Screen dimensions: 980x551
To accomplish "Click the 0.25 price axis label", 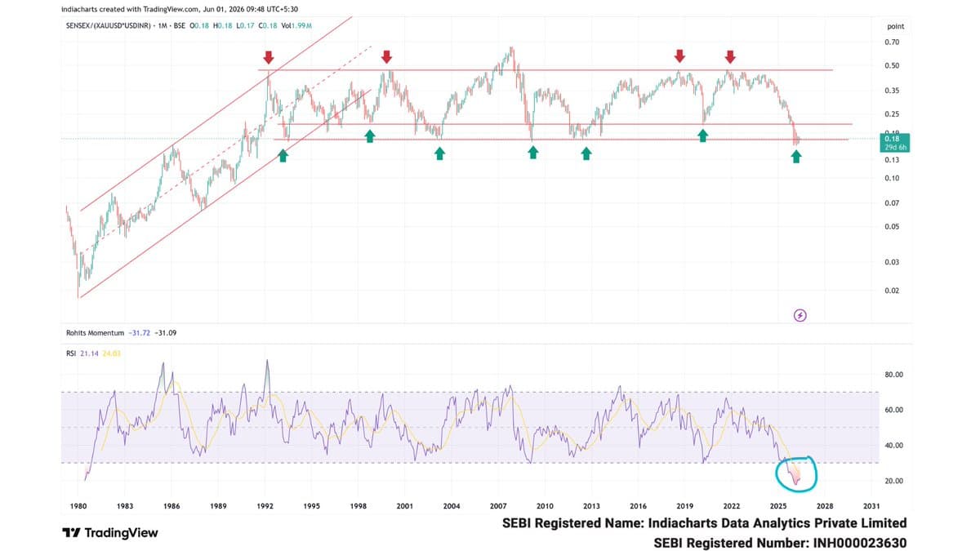I will click(892, 115).
